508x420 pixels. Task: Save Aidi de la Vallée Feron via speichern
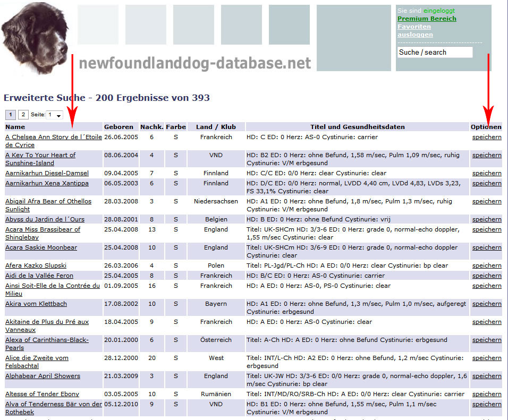click(486, 276)
